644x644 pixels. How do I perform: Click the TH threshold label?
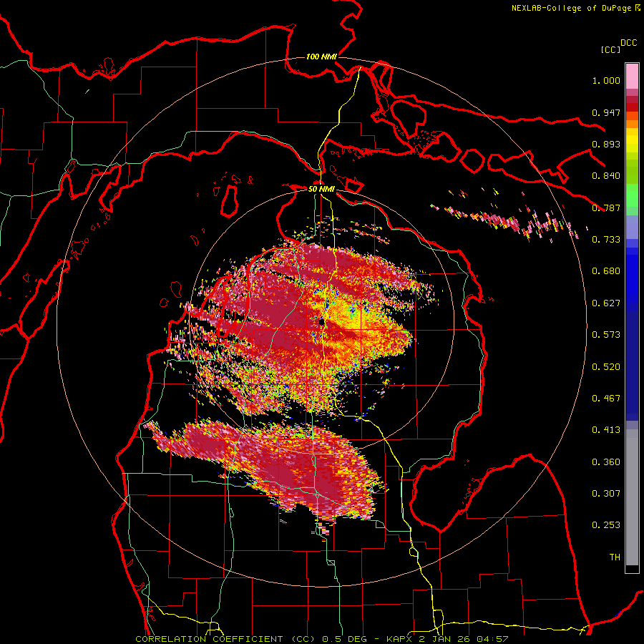pyautogui.click(x=615, y=557)
